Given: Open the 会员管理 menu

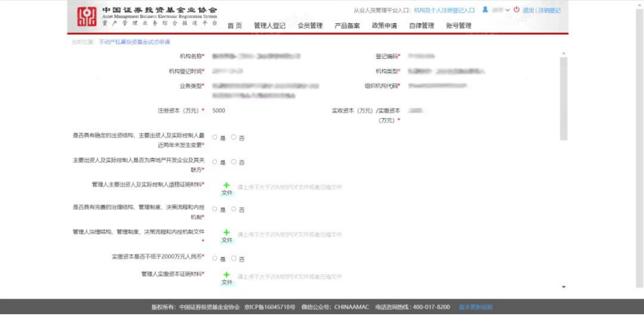Looking at the screenshot, I should pos(310,26).
